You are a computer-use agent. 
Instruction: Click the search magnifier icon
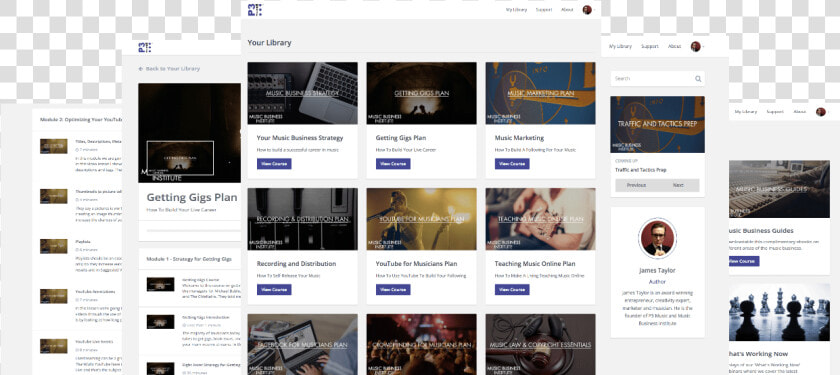tap(698, 79)
